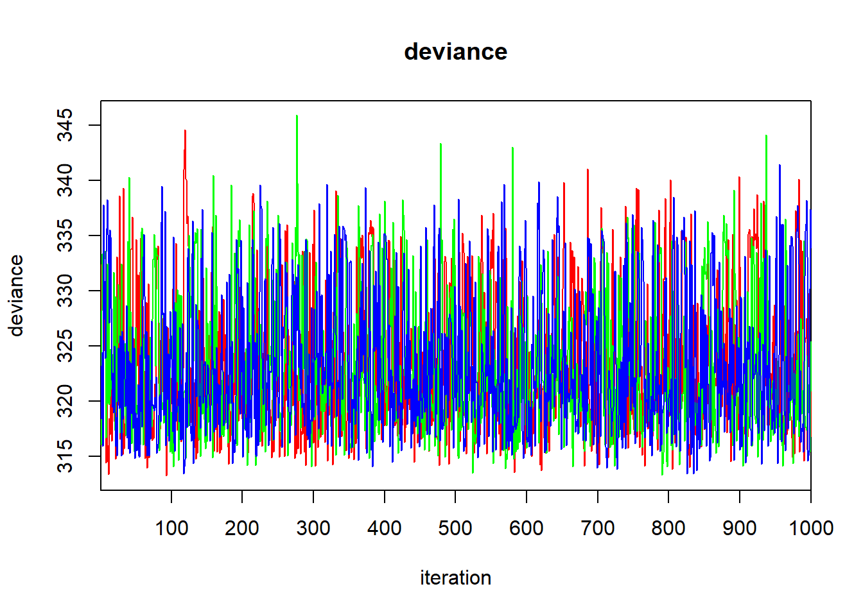This screenshot has width=863, height=616.
Task: Select the 330 y-axis tick label
Action: click(65, 291)
